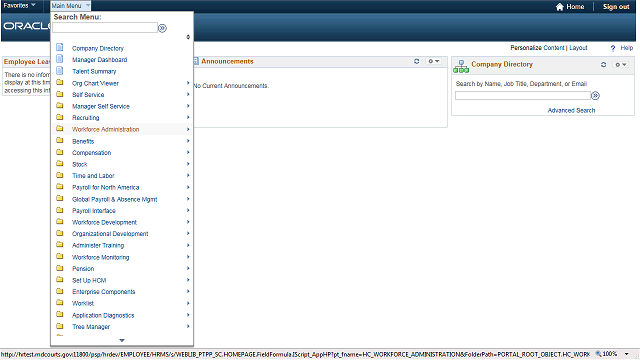
Task: Open the Talent Summary menu item
Action: click(x=94, y=71)
